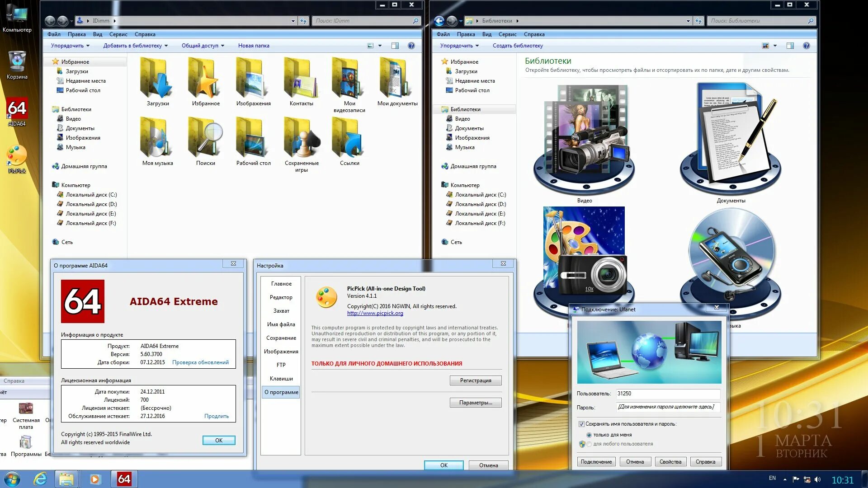The width and height of the screenshot is (868, 488).
Task: Expand the Общий доступ dropdown
Action: (x=203, y=46)
